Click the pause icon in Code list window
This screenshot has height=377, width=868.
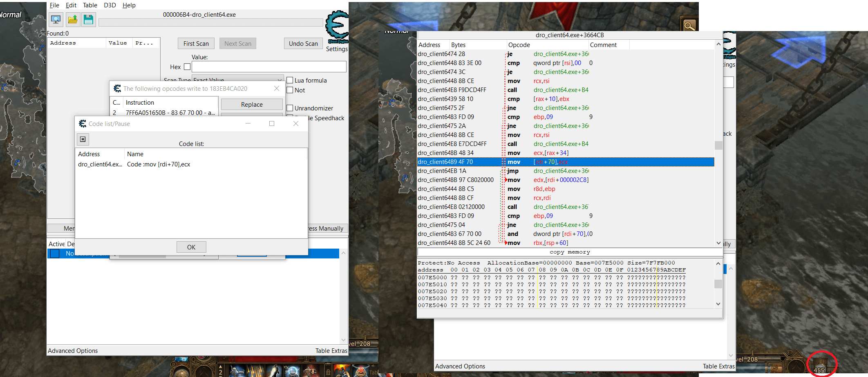(x=83, y=139)
